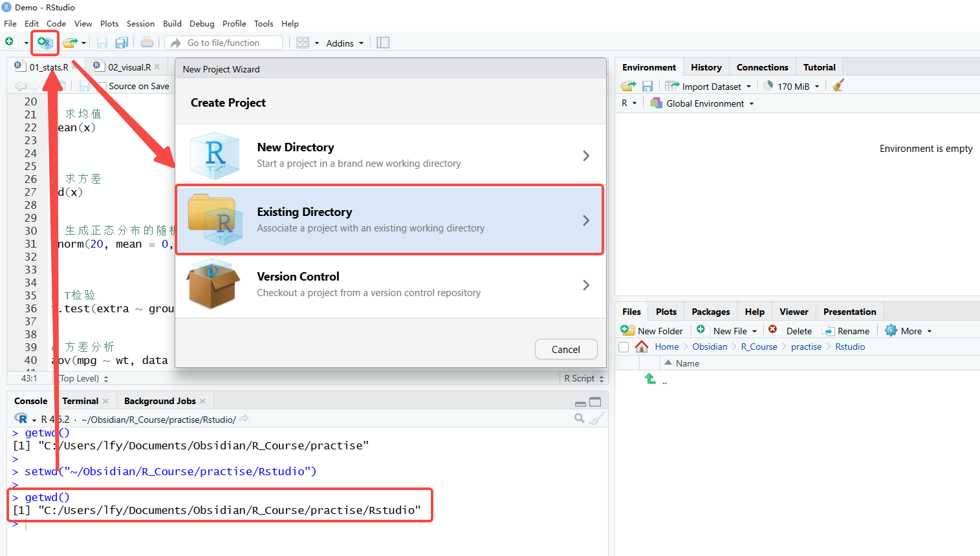Check the select-all files checkbox

coord(624,347)
